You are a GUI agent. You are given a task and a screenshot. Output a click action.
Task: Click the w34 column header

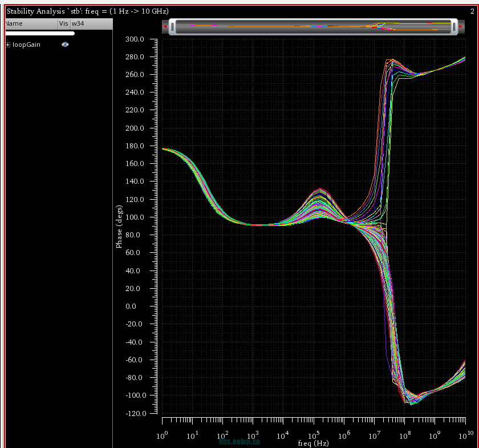click(x=91, y=23)
